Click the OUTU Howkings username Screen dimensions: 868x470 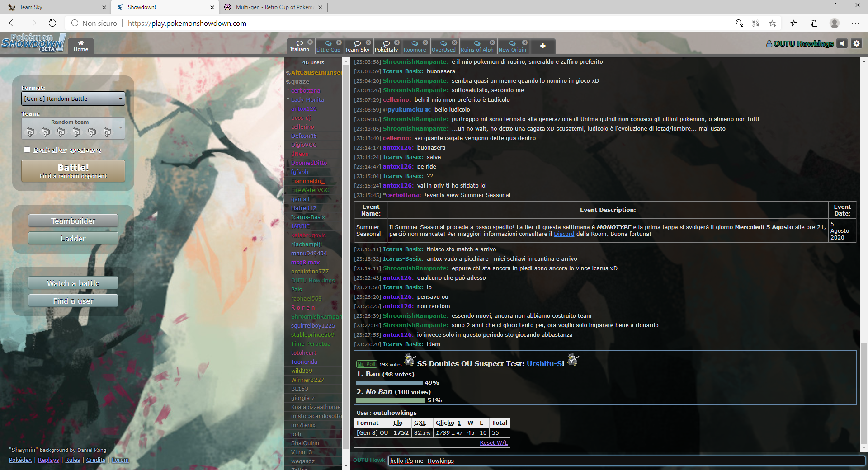coord(800,44)
